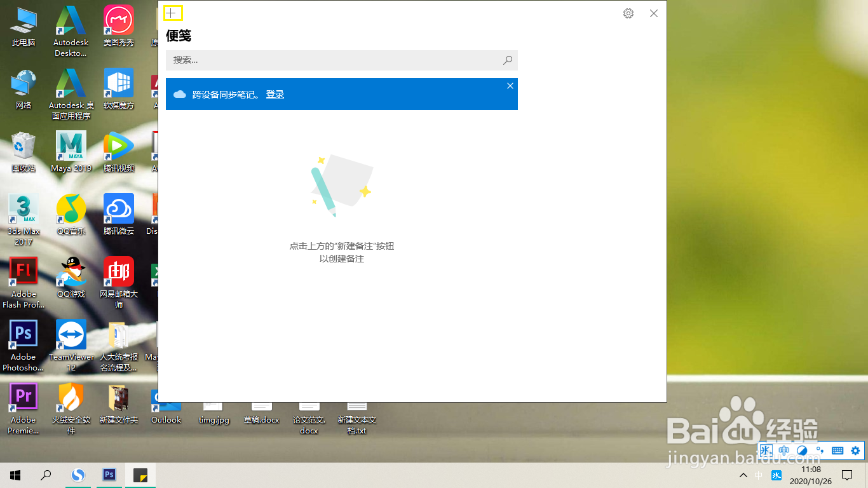868x488 pixels.
Task: Open 网易邮箱大师 mail app
Action: point(118,271)
